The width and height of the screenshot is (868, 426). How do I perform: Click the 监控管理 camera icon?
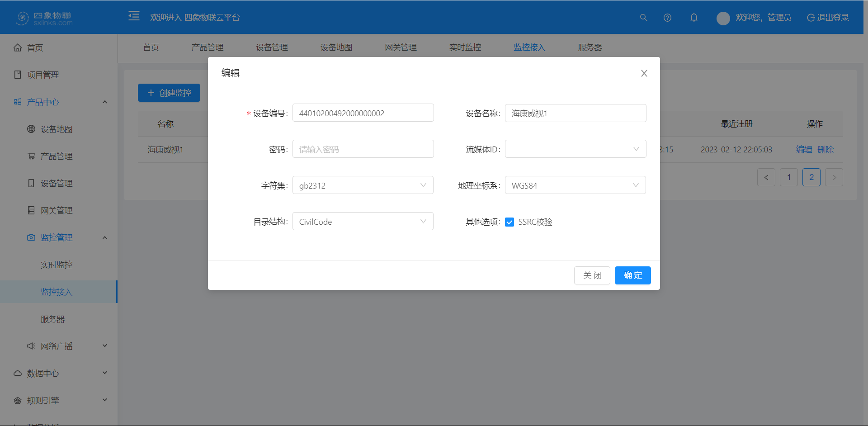click(30, 237)
